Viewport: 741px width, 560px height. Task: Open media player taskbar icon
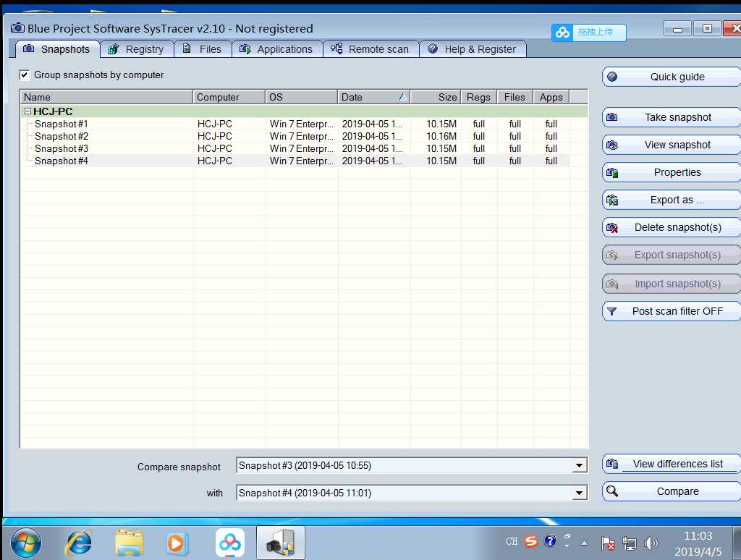(x=177, y=543)
